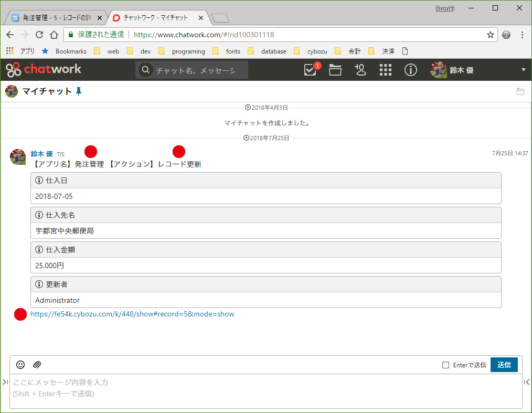Open the Bookmarks bookmark
This screenshot has width=532, height=413.
pos(65,51)
